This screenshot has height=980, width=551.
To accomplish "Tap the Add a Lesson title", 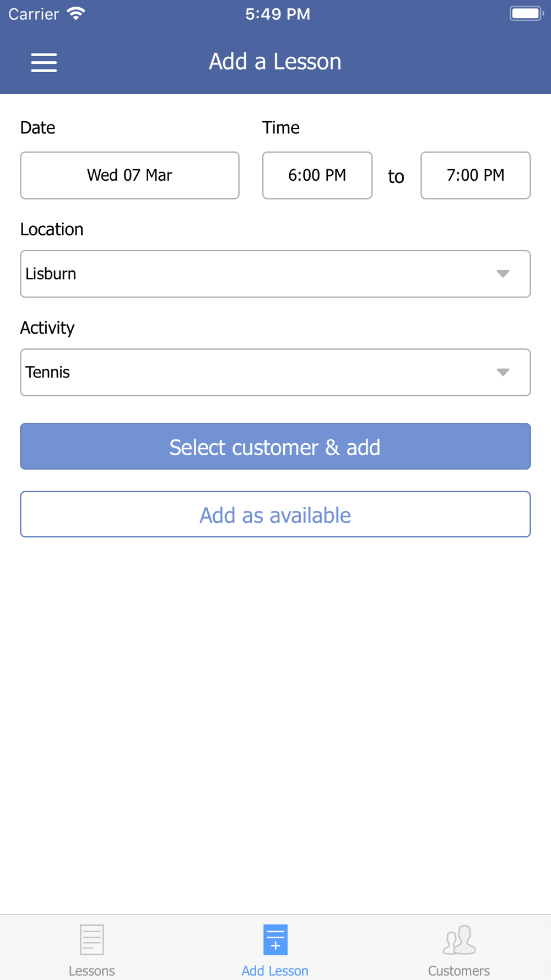I will tap(275, 62).
